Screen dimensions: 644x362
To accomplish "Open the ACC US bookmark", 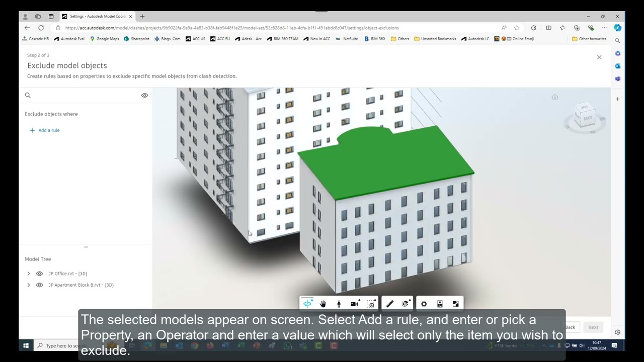I will (195, 39).
